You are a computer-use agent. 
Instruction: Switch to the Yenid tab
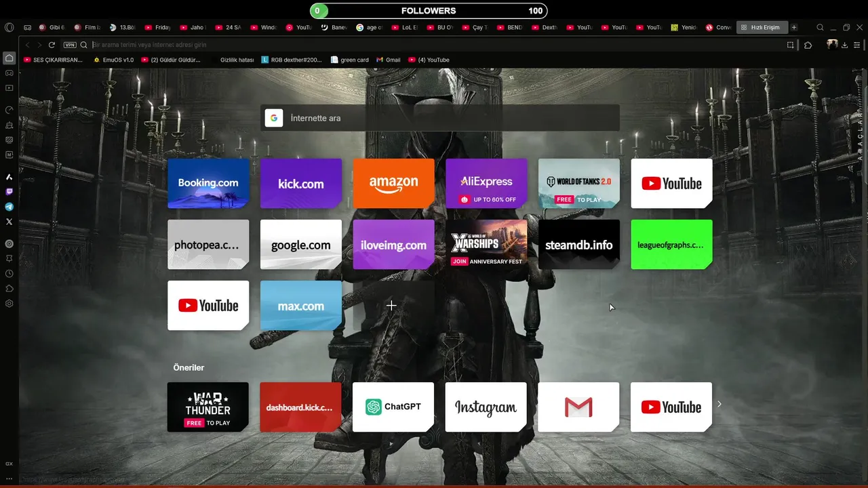684,28
